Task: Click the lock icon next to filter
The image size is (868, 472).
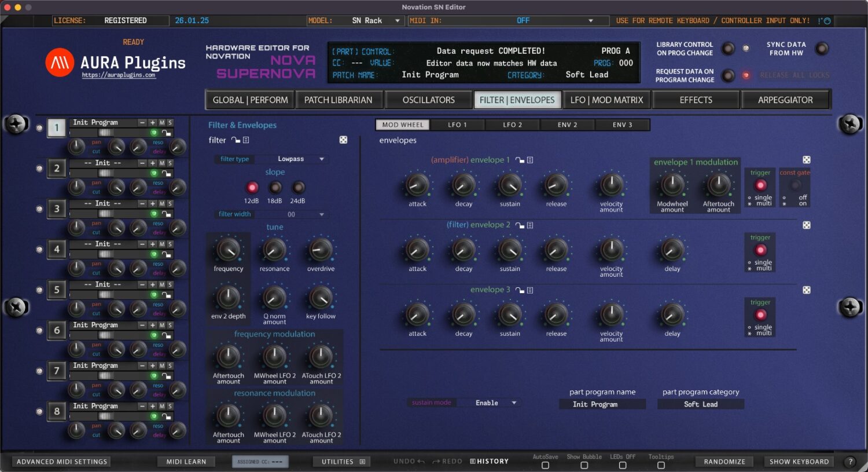Action: (236, 140)
